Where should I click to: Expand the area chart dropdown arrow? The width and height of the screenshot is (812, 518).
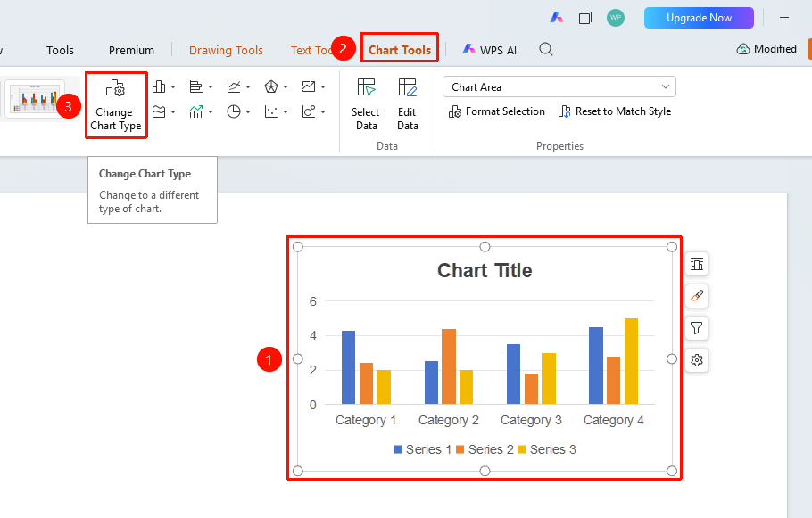tap(173, 111)
